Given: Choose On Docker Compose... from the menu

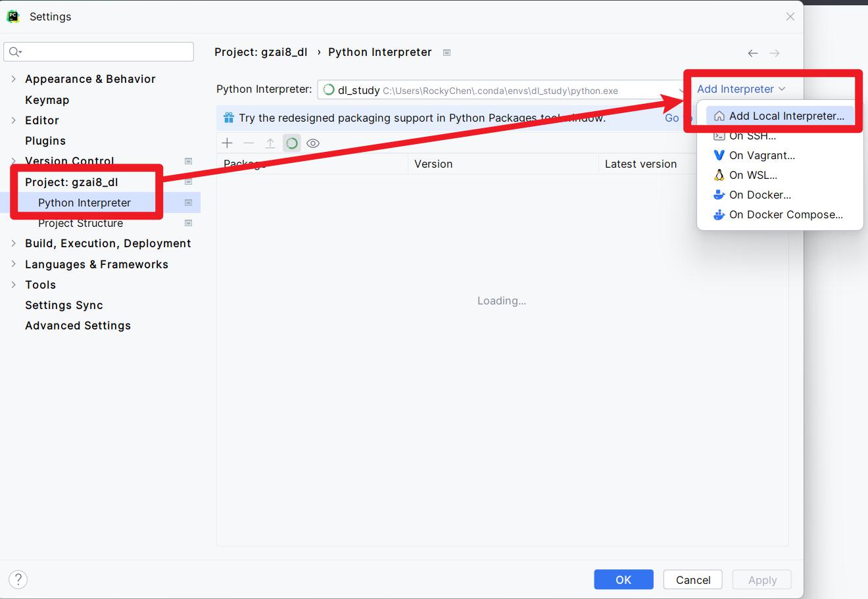Looking at the screenshot, I should coord(780,214).
